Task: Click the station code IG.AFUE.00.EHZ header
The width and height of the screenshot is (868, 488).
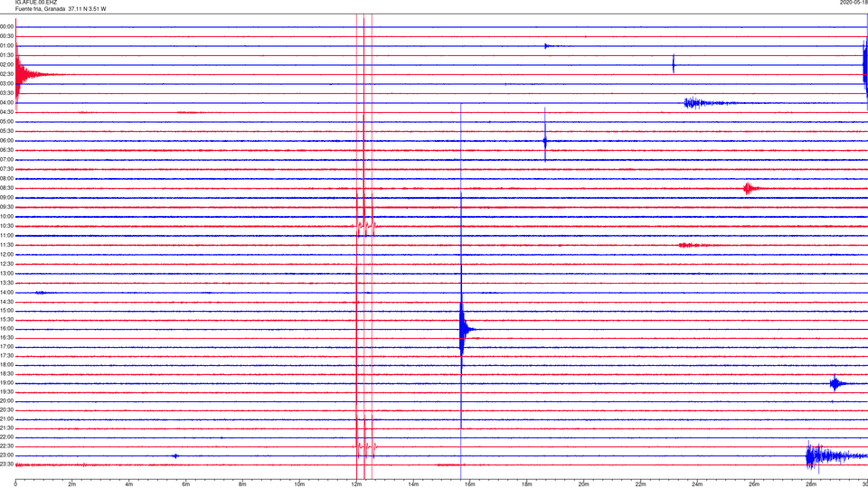Action: pyautogui.click(x=36, y=3)
